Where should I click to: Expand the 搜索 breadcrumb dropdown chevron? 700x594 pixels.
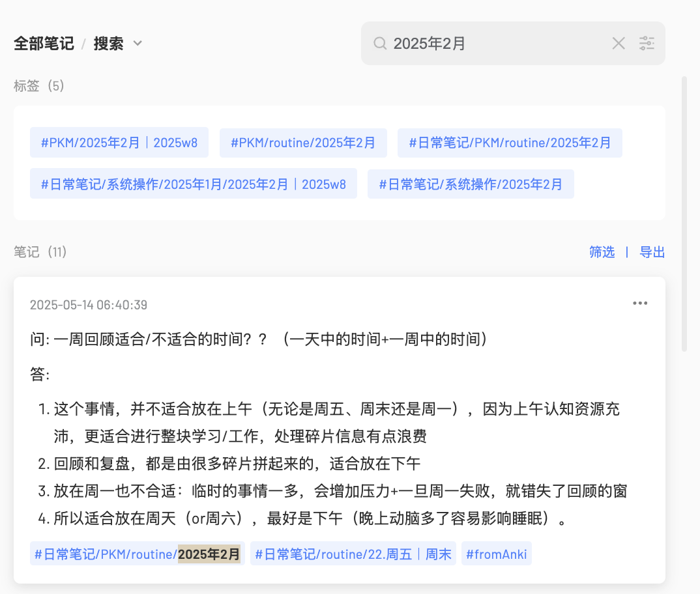138,43
